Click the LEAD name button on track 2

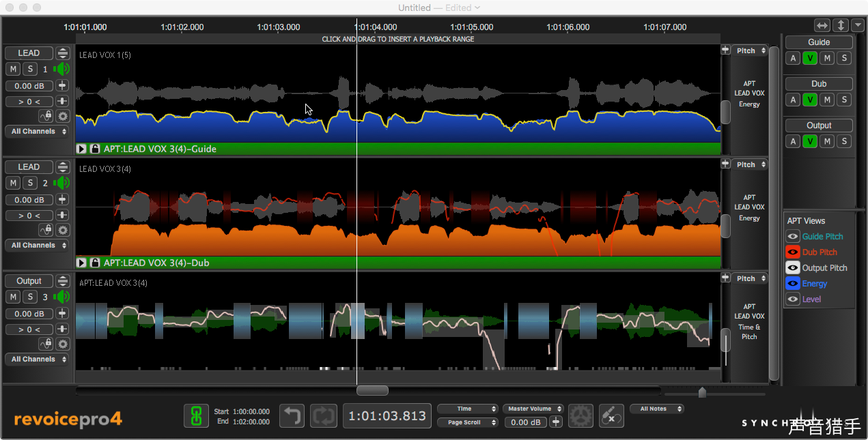(x=29, y=167)
